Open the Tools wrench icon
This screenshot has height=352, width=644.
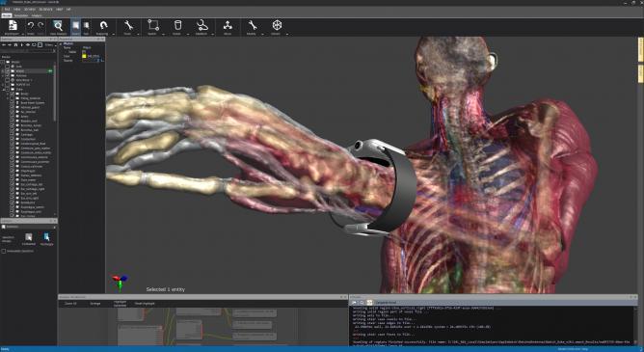point(128,25)
